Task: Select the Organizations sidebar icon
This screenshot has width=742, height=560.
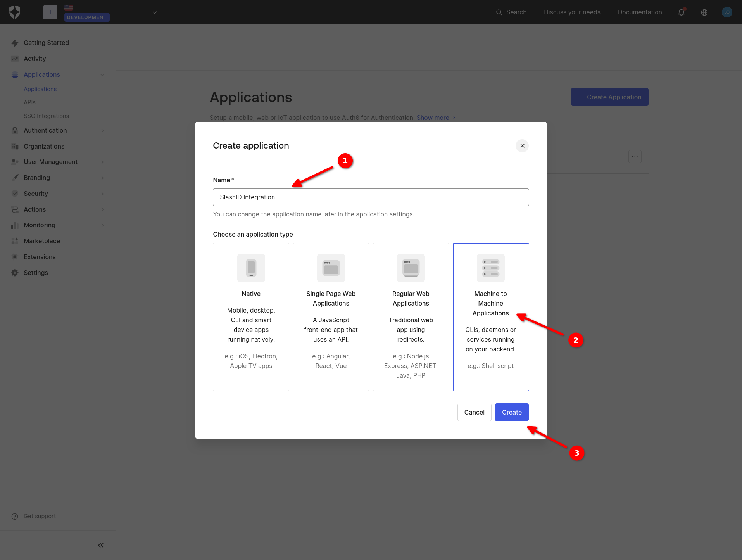Action: pyautogui.click(x=15, y=146)
